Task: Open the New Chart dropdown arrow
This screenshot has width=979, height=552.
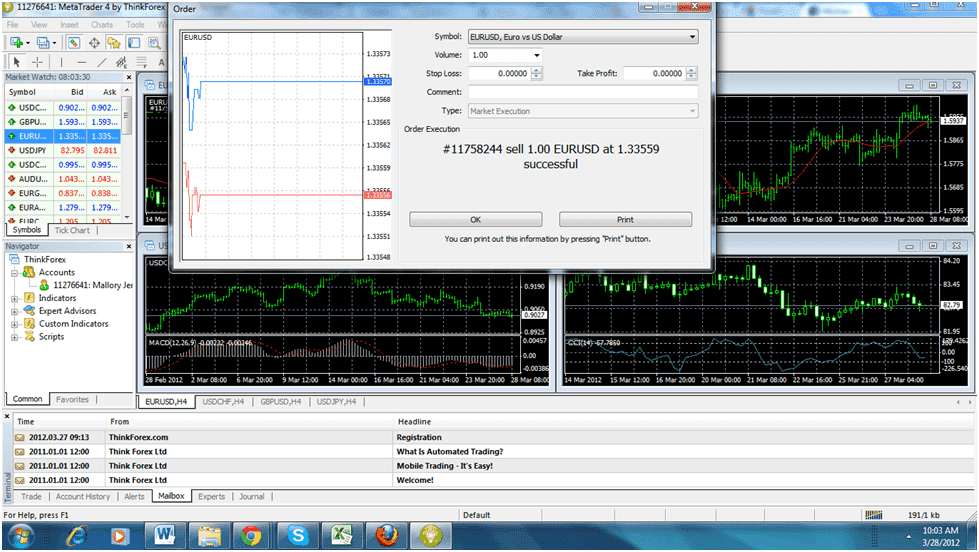Action: (27, 43)
